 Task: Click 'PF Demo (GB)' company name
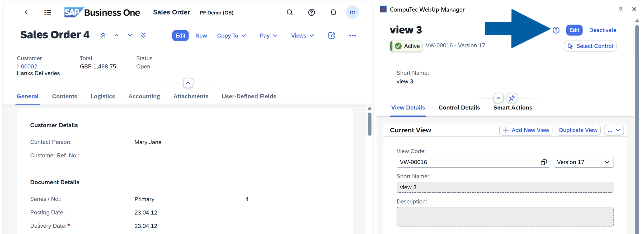coord(217,13)
